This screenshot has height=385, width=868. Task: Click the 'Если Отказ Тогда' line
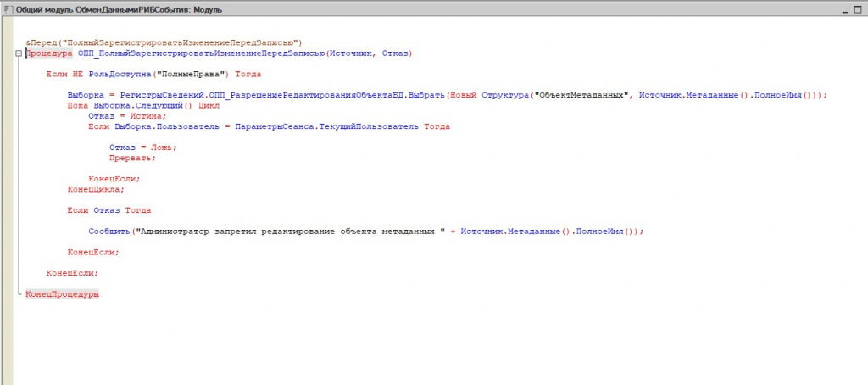[x=109, y=210]
